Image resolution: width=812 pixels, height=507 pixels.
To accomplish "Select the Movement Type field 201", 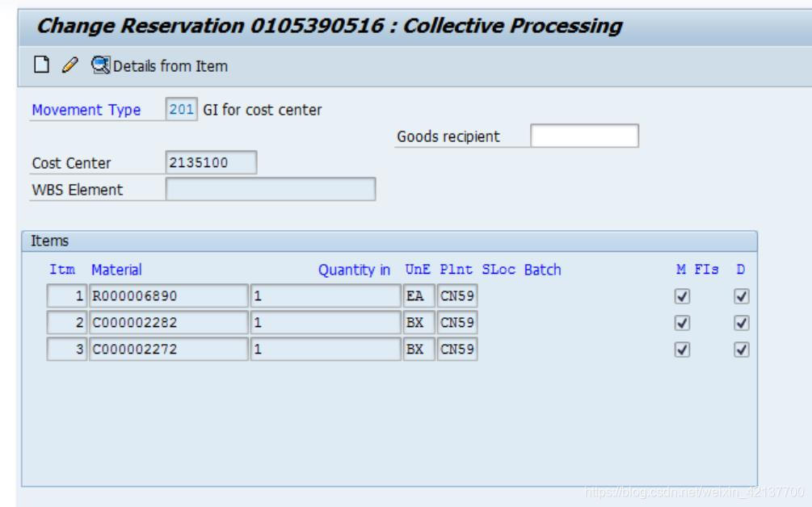I will [181, 109].
